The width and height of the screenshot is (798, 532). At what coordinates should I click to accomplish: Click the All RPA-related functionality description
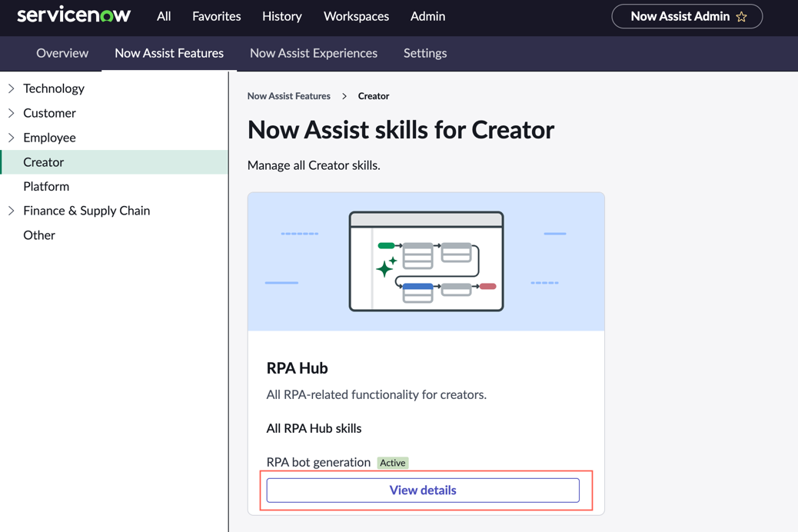pyautogui.click(x=377, y=394)
